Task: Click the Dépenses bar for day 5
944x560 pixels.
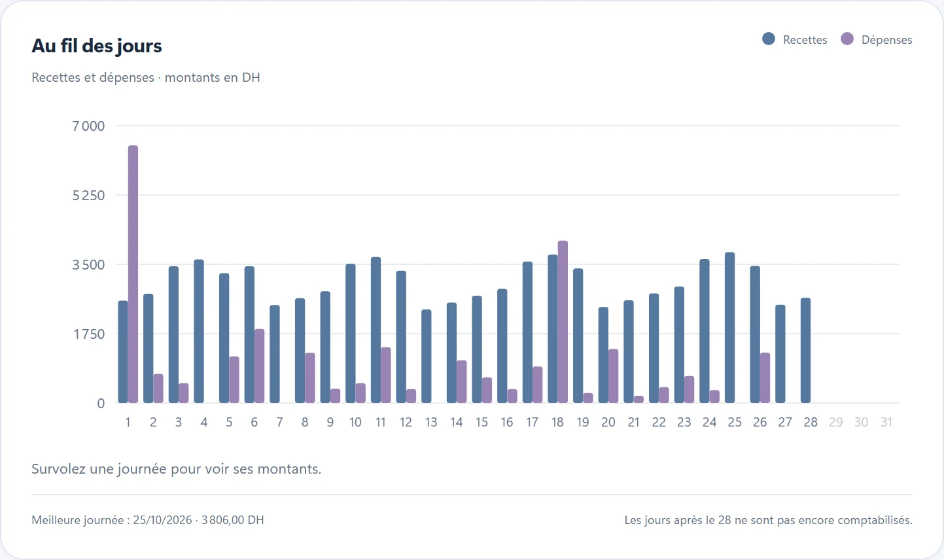Action: click(234, 379)
